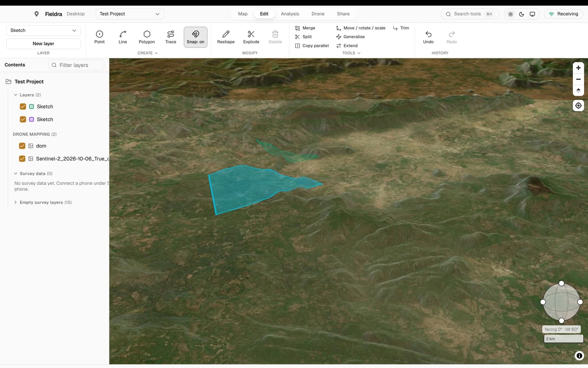This screenshot has width=588, height=368.
Task: Go to the Share tab
Action: [x=343, y=14]
